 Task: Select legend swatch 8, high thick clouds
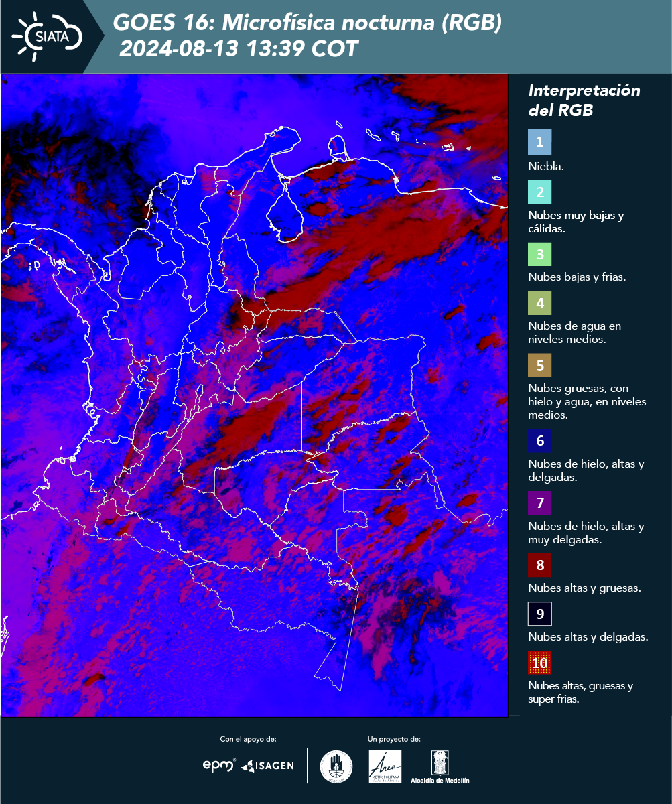point(539,565)
